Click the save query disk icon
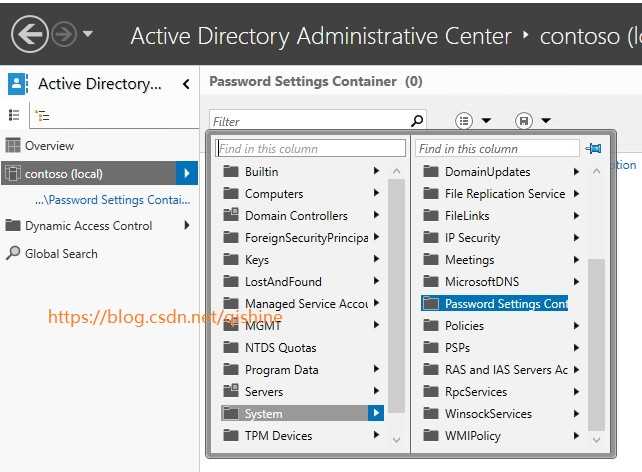Screen dimensions: 642x472 tap(524, 121)
